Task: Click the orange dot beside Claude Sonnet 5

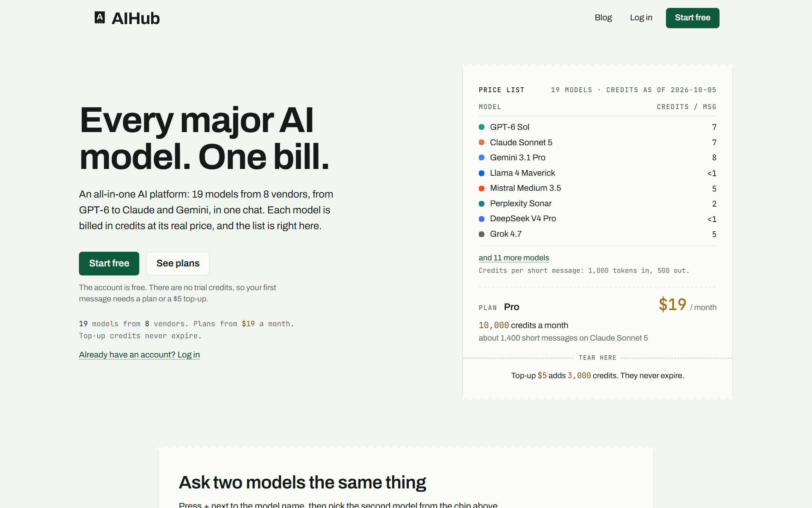Action: 482,142
